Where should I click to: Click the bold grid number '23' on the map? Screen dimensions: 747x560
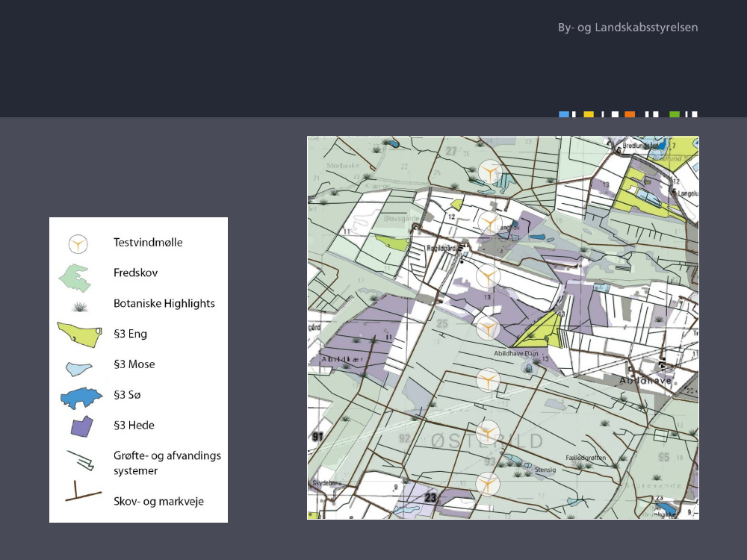[430, 497]
